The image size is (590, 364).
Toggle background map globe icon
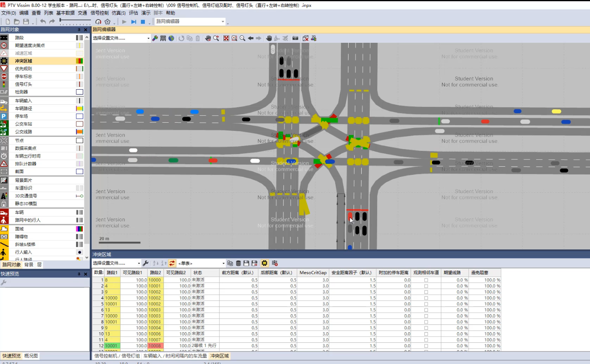pyautogui.click(x=171, y=38)
